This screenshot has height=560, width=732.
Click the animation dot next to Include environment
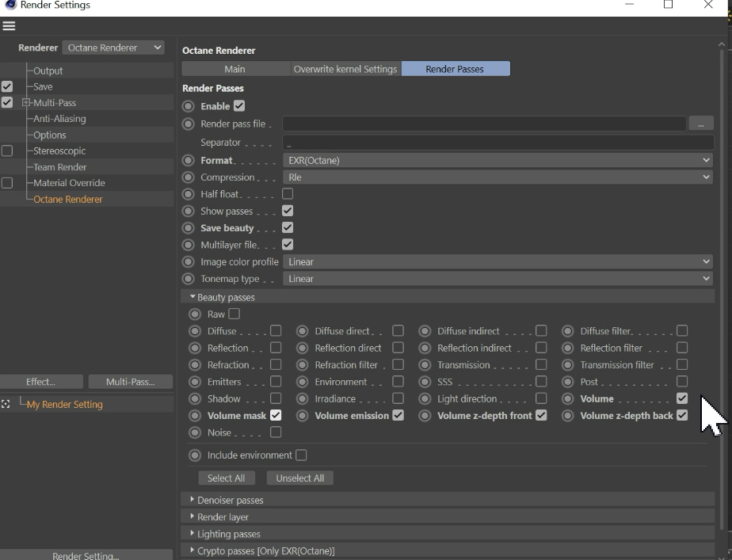(195, 455)
